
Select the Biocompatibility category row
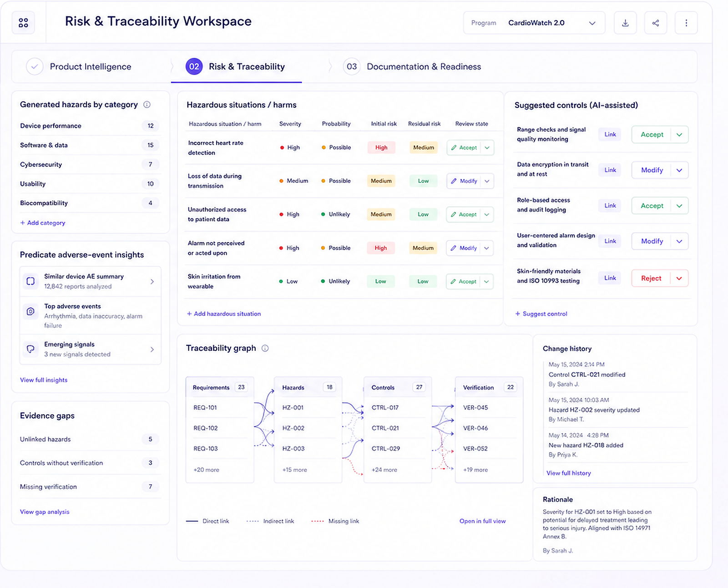pos(90,203)
